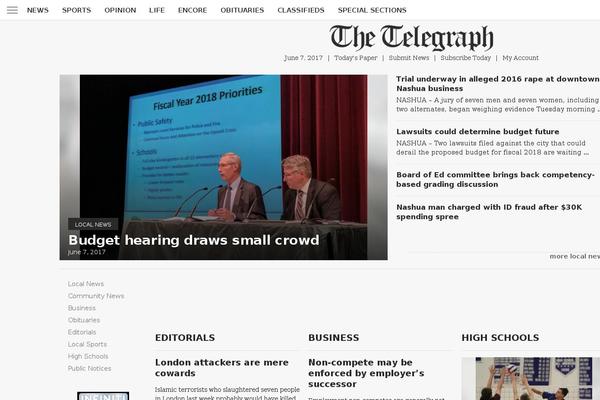Select Editorials in sidebar list
This screenshot has width=600, height=400.
[x=82, y=332]
